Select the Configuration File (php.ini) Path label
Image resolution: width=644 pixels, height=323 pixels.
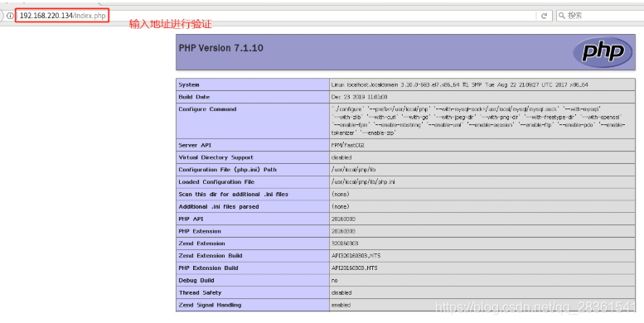228,170
